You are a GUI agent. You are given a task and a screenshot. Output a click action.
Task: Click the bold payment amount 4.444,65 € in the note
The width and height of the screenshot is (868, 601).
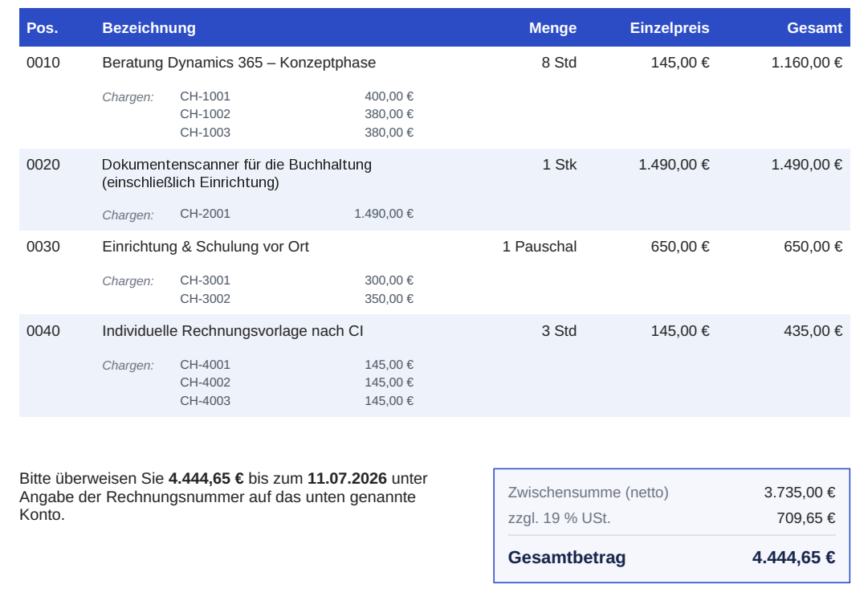pos(206,478)
